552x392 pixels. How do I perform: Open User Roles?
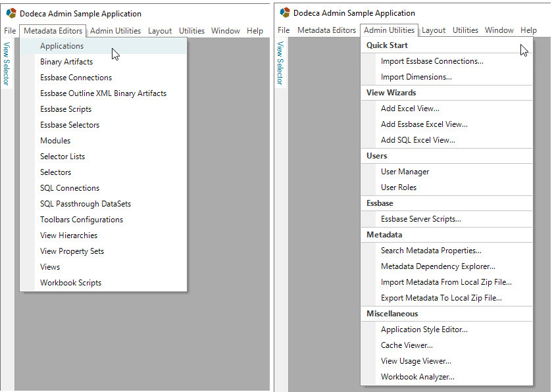[x=447, y=187]
